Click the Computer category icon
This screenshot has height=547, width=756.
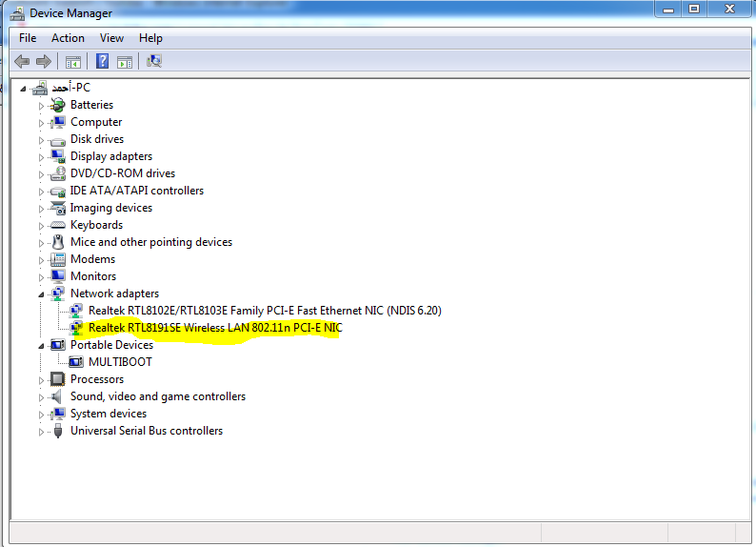click(58, 122)
